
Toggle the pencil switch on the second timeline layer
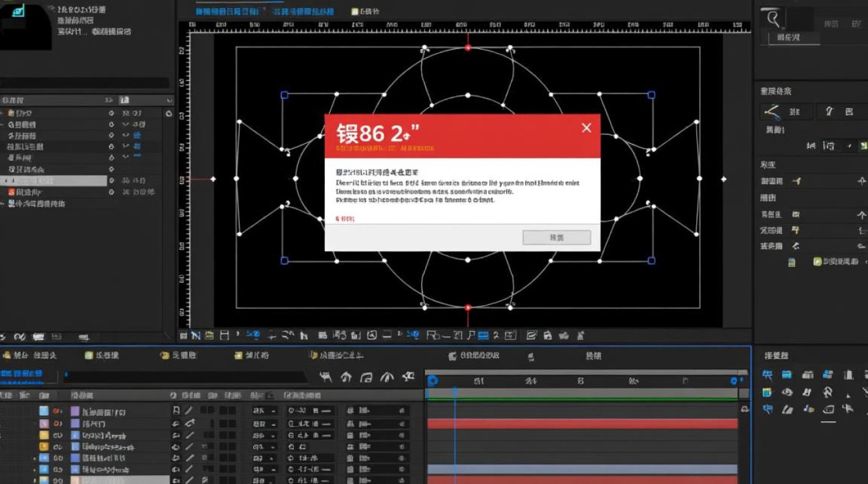pos(190,423)
